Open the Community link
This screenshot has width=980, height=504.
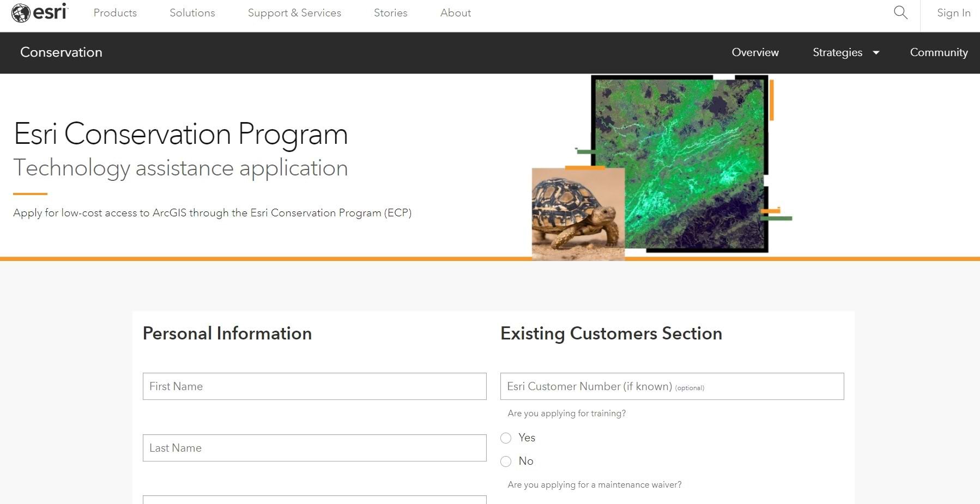(939, 52)
